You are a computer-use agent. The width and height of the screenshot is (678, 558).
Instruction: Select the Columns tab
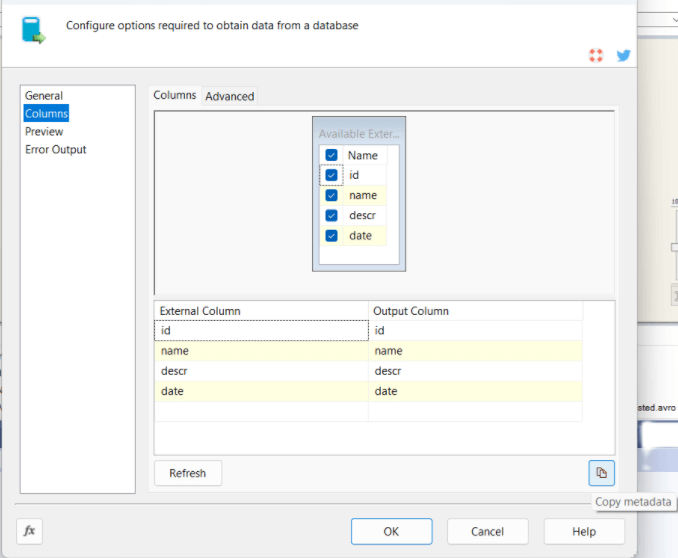coord(175,95)
